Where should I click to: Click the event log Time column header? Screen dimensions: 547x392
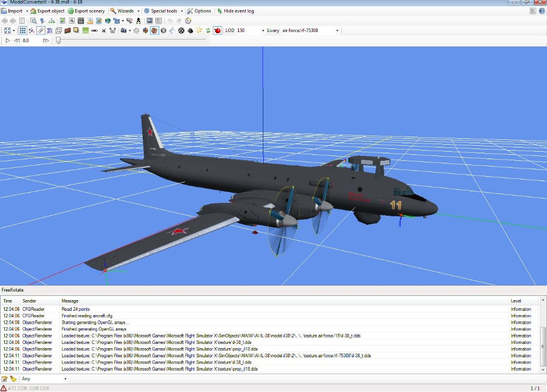click(x=11, y=301)
